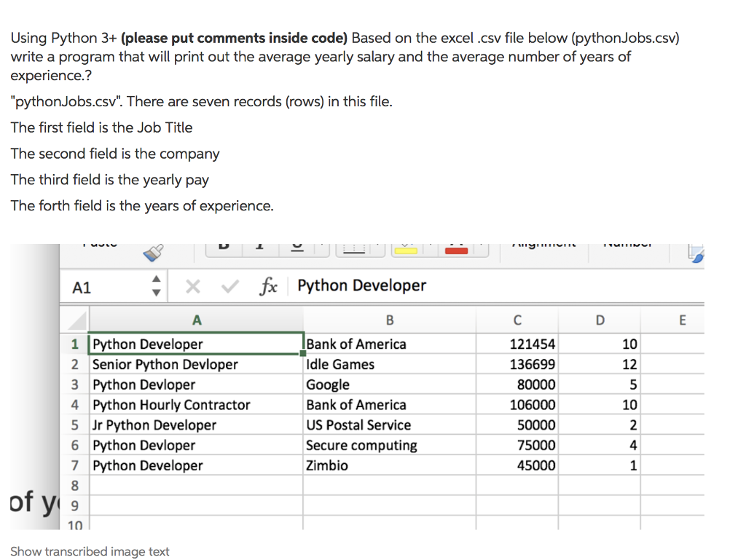This screenshot has height=560, width=746.
Task: Click the Italic formatting icon
Action: [x=259, y=245]
